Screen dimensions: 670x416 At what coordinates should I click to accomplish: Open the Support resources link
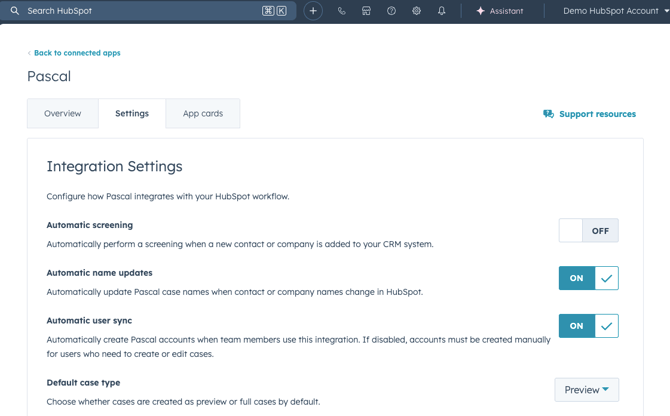pos(597,114)
